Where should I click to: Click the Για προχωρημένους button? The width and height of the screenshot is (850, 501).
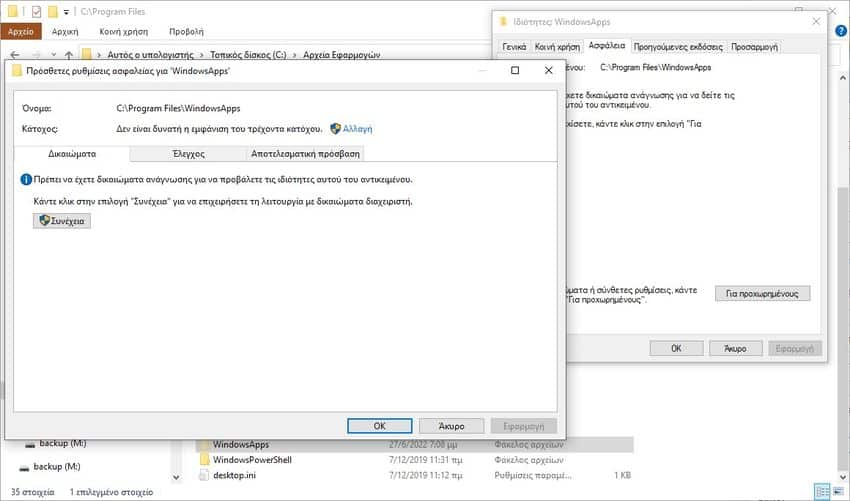pos(762,293)
